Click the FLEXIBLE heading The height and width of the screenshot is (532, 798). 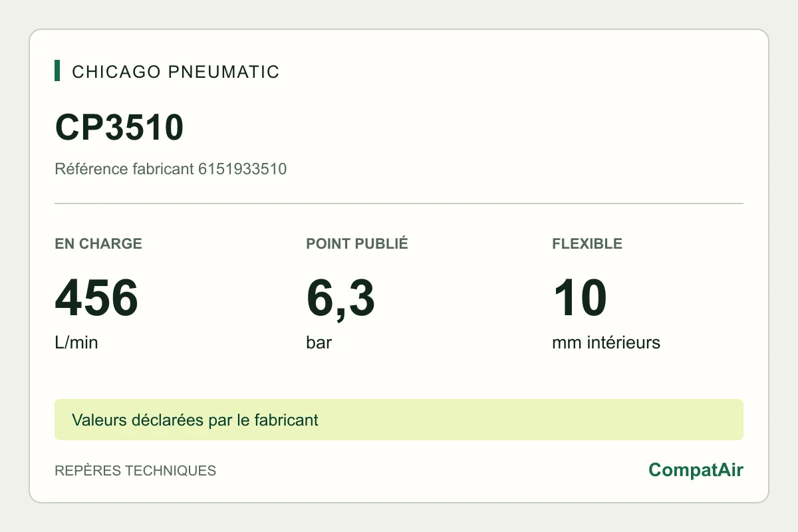pos(587,243)
